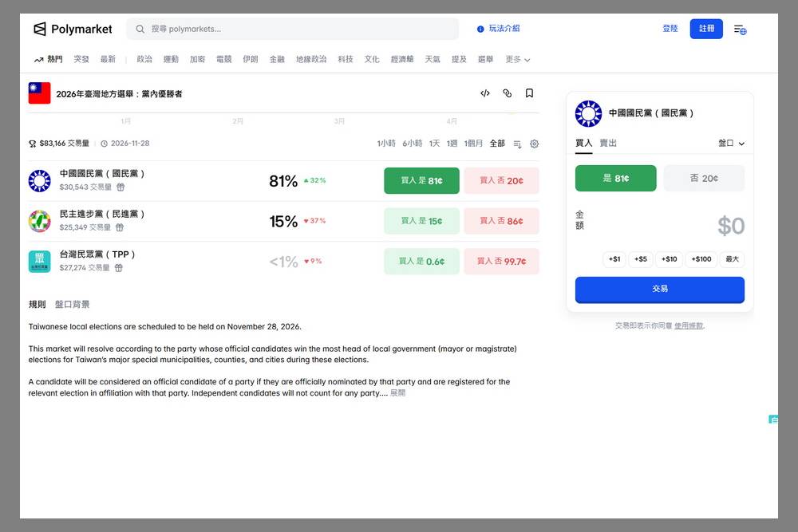Open the 熱門 category tab

coord(49,59)
